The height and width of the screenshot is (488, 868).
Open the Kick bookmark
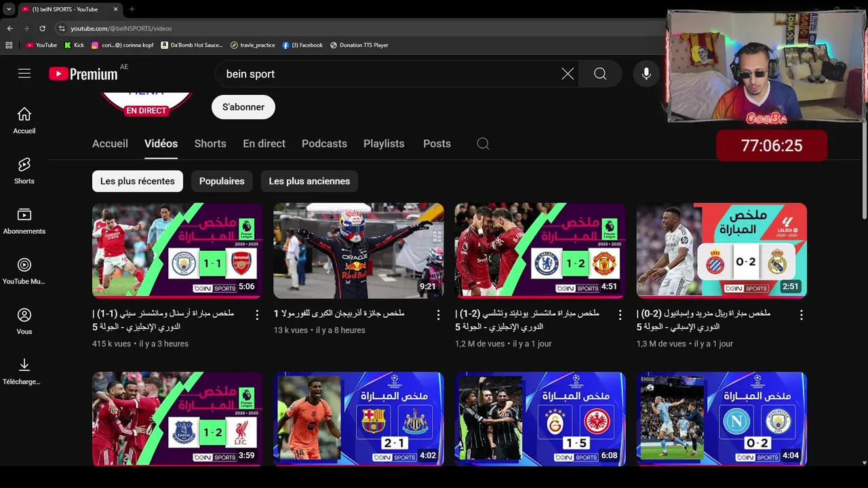tap(75, 45)
